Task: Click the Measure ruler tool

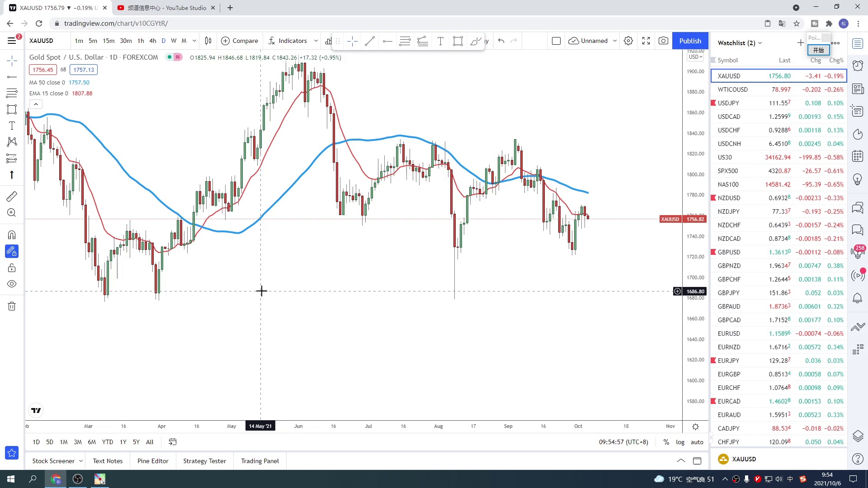Action: pos(12,196)
